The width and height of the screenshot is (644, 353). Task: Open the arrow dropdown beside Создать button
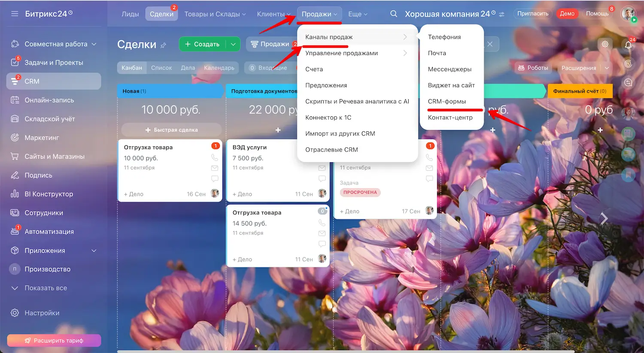233,44
